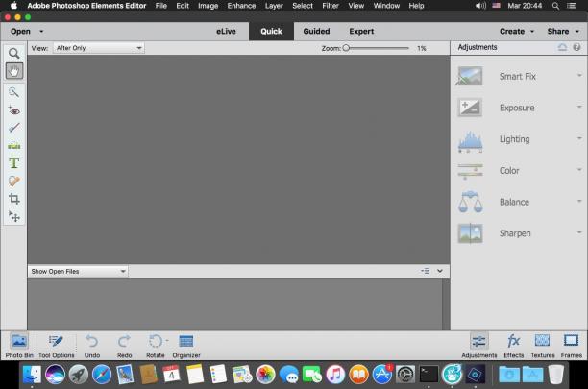Expand the Balance adjustment arrow
This screenshot has width=588, height=389.
pyautogui.click(x=579, y=201)
